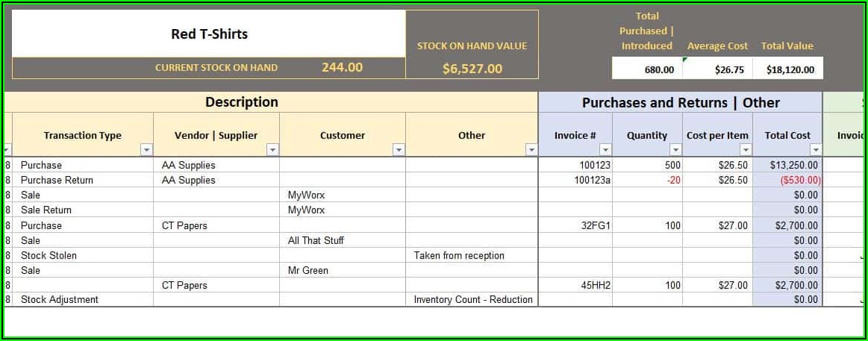Open the Customer column filter dropdown

pos(399,150)
